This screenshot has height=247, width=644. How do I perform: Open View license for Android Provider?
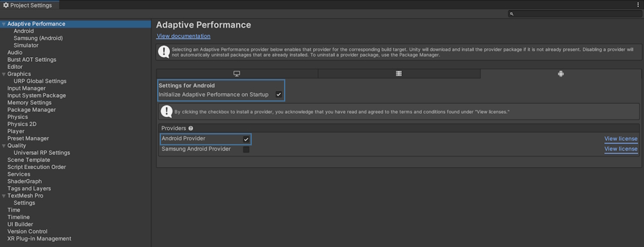point(621,139)
